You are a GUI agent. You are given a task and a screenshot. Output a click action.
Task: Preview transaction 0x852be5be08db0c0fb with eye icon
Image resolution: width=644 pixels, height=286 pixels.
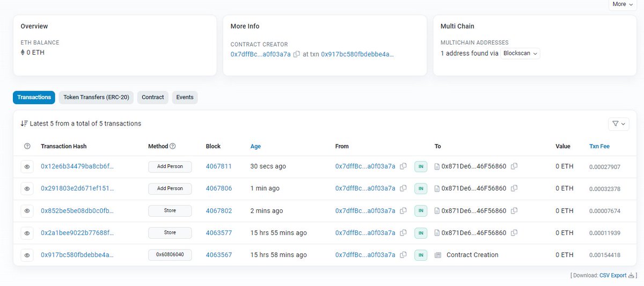click(27, 211)
